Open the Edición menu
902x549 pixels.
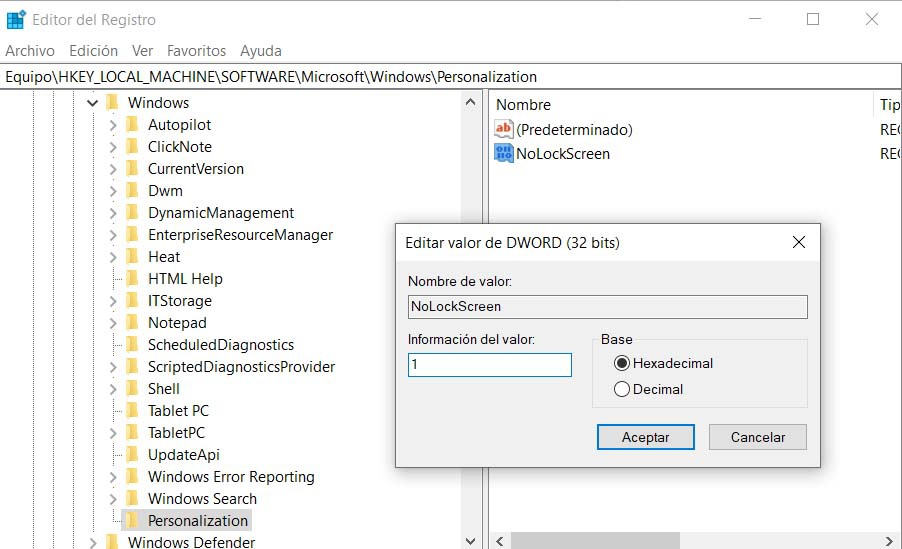click(x=93, y=51)
